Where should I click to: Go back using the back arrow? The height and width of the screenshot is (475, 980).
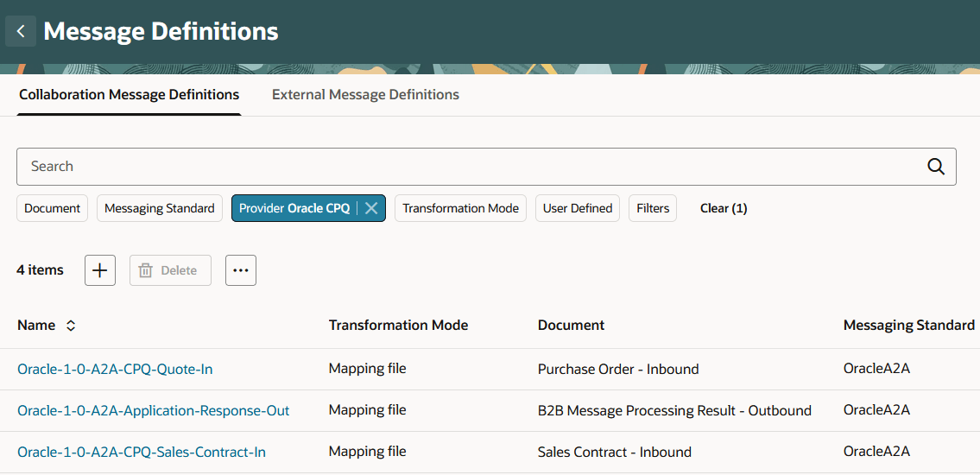[x=21, y=31]
